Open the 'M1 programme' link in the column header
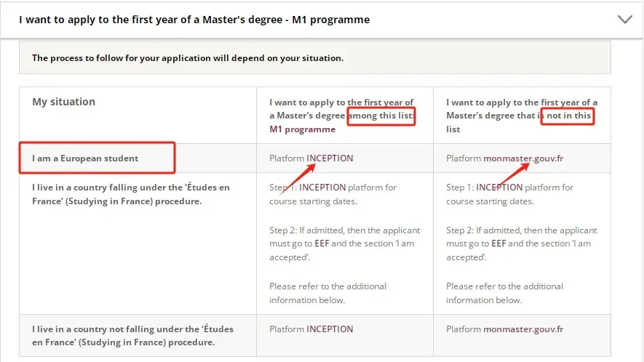Screen dimensions: 644x362 coord(302,129)
